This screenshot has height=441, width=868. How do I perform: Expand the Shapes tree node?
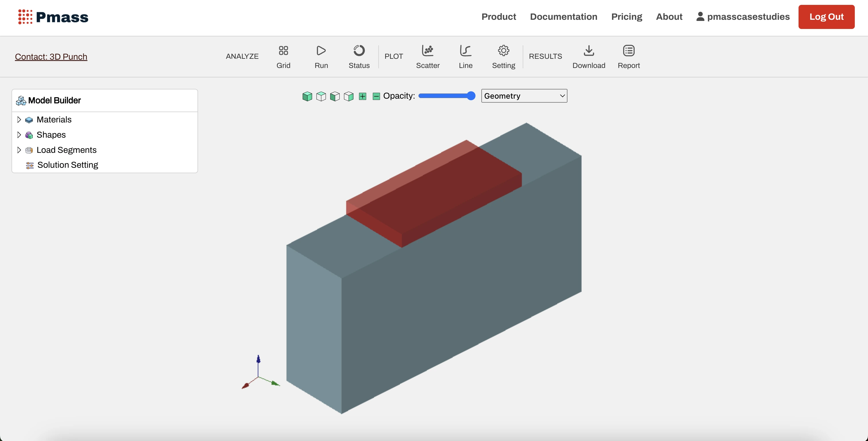pos(19,135)
